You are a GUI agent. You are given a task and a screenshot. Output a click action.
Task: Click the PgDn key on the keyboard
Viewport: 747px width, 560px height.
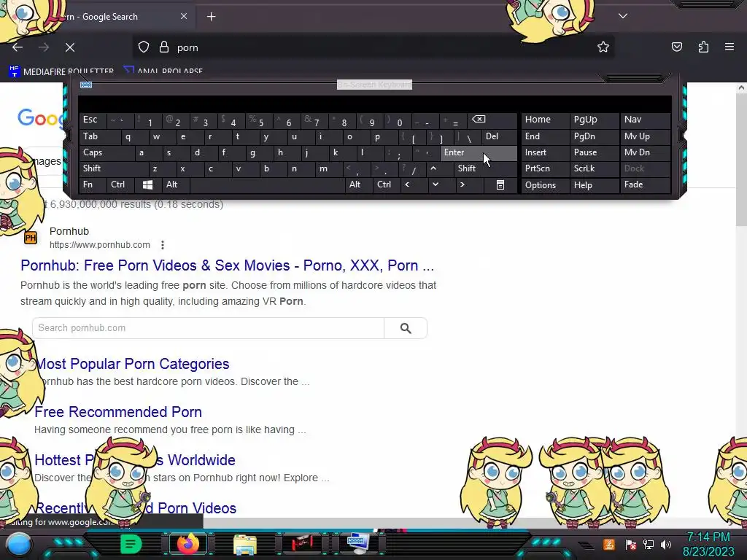click(594, 136)
